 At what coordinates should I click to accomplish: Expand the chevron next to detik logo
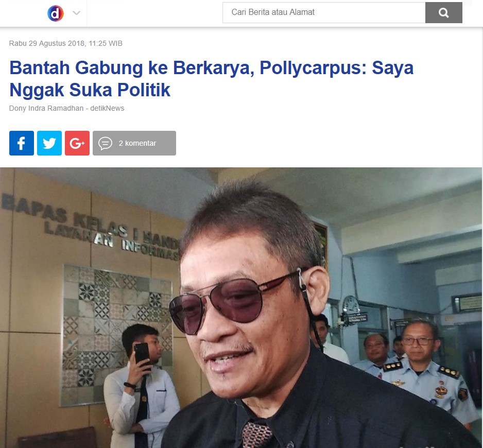point(76,13)
